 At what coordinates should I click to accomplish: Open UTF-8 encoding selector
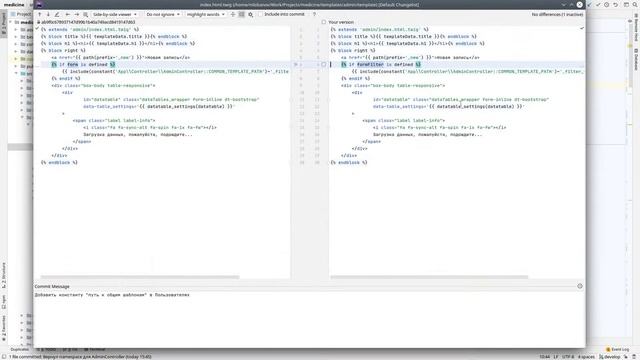point(568,357)
